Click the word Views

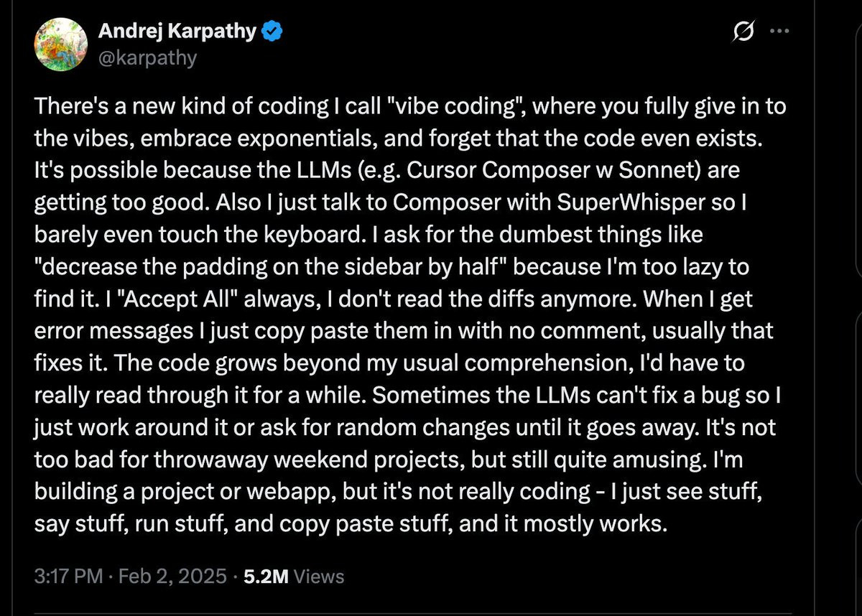click(x=319, y=576)
